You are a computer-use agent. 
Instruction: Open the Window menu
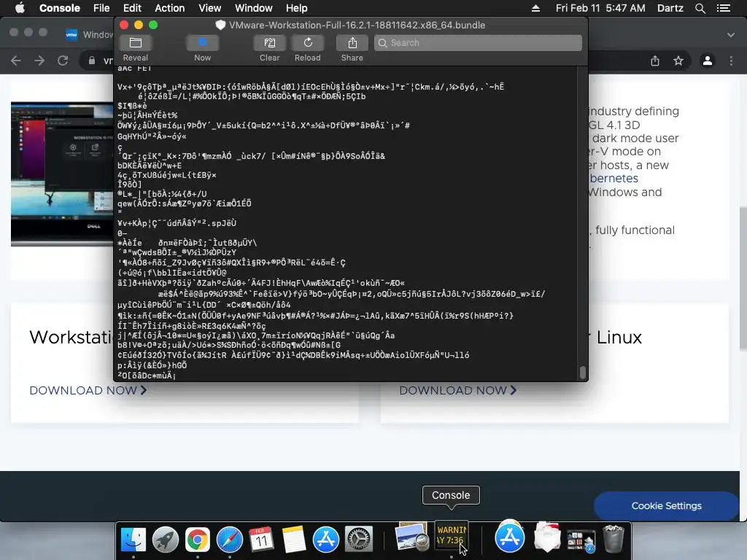[x=253, y=8]
